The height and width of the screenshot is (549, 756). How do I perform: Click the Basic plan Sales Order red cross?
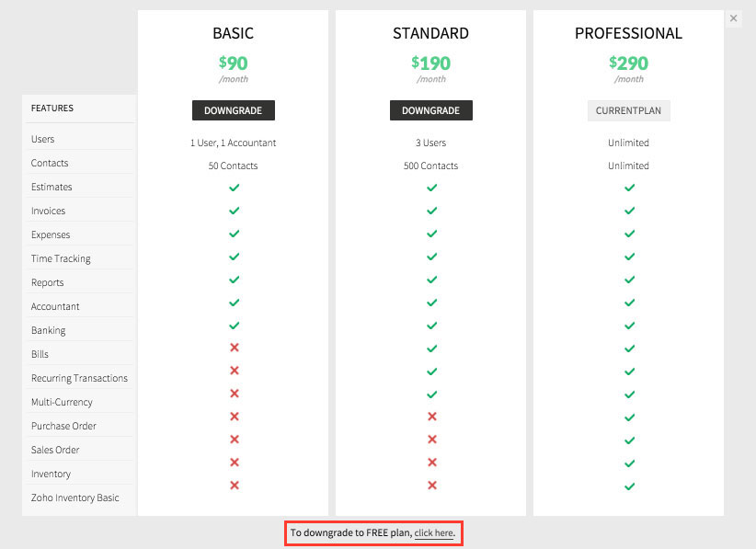click(x=235, y=439)
